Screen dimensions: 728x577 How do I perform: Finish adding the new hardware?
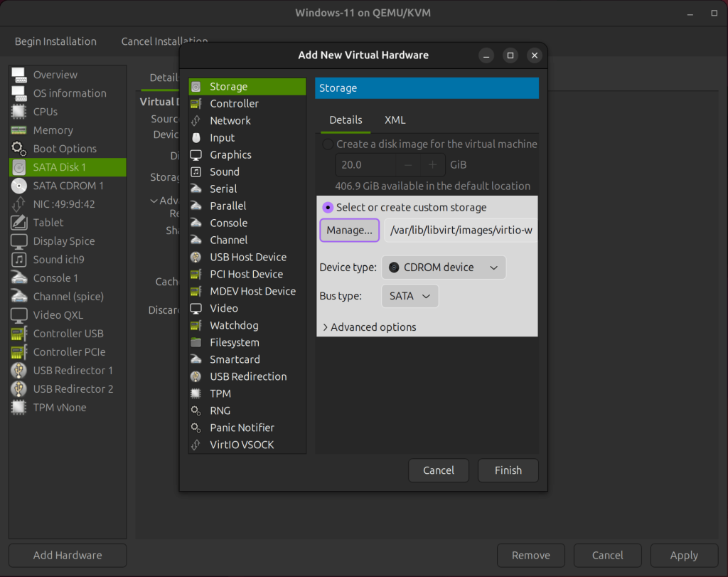pos(508,470)
